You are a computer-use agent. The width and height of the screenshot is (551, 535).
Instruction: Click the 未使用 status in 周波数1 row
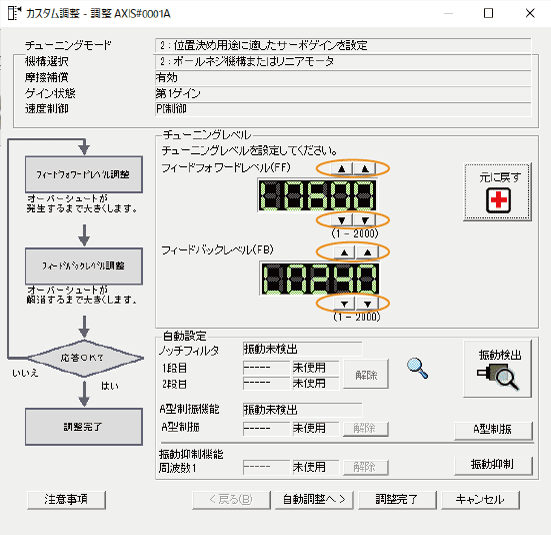coord(316,468)
